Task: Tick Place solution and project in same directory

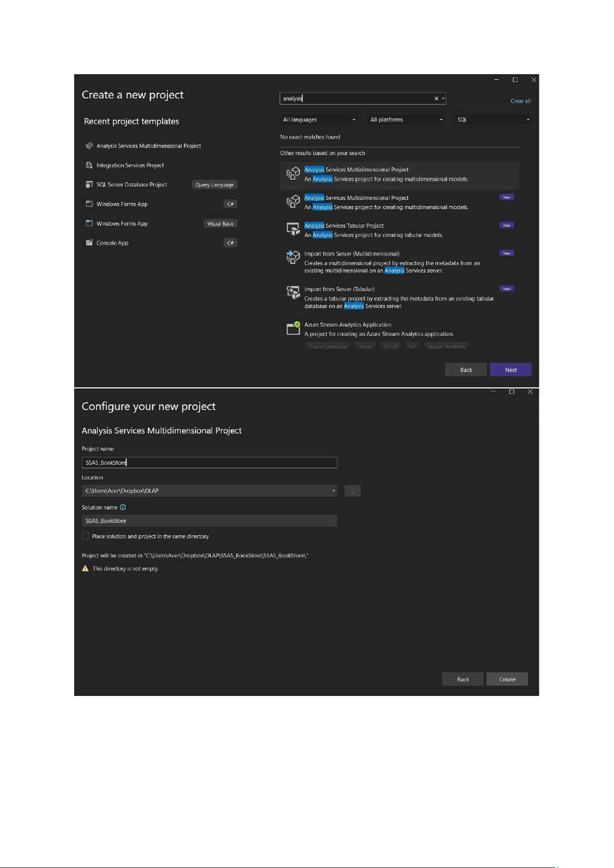Action: (86, 536)
